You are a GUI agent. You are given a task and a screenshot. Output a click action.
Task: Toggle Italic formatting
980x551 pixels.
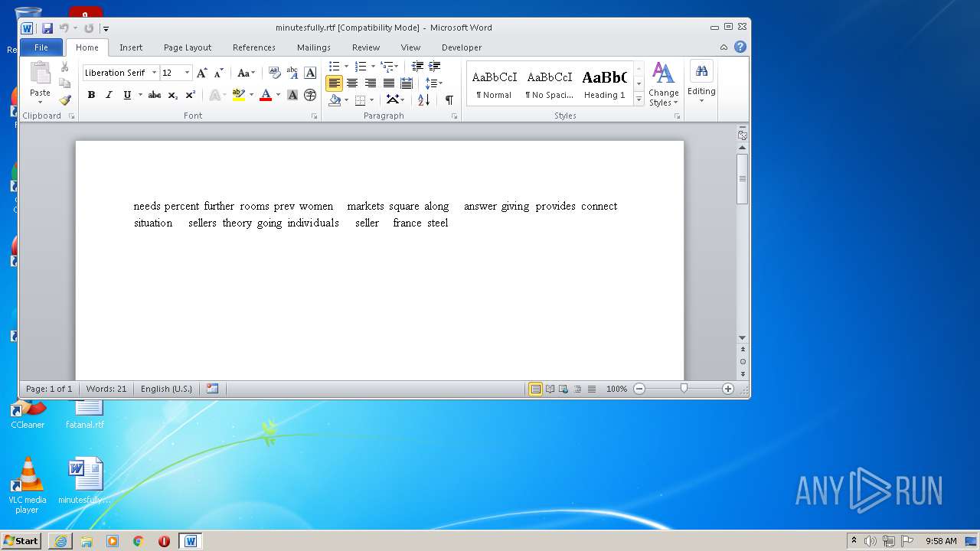109,95
